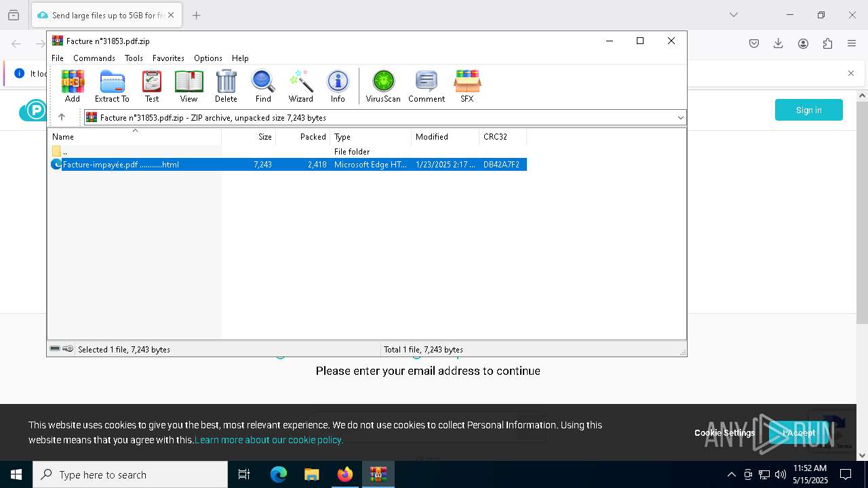Accept cookies with 'I Accept' button
The image size is (868, 488).
(x=799, y=433)
